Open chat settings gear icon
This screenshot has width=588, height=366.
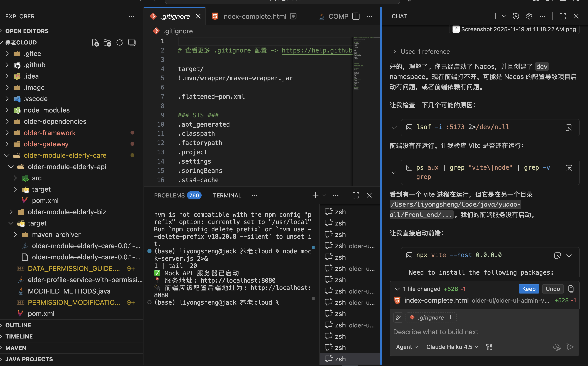(529, 16)
